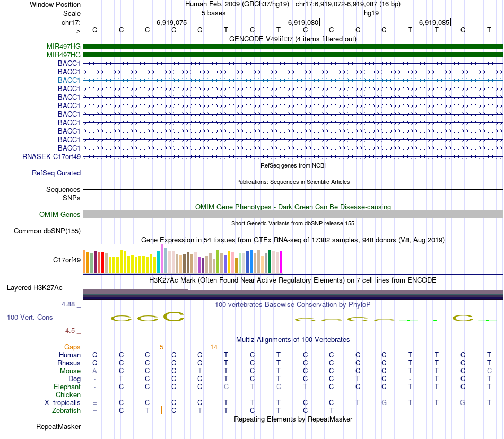Click Short Genetic Variants from dbSNP title
This screenshot has height=439, width=504.
click(x=293, y=223)
